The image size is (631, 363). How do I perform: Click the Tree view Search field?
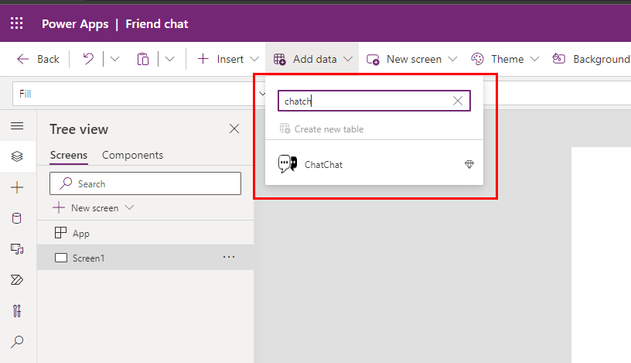(x=145, y=184)
